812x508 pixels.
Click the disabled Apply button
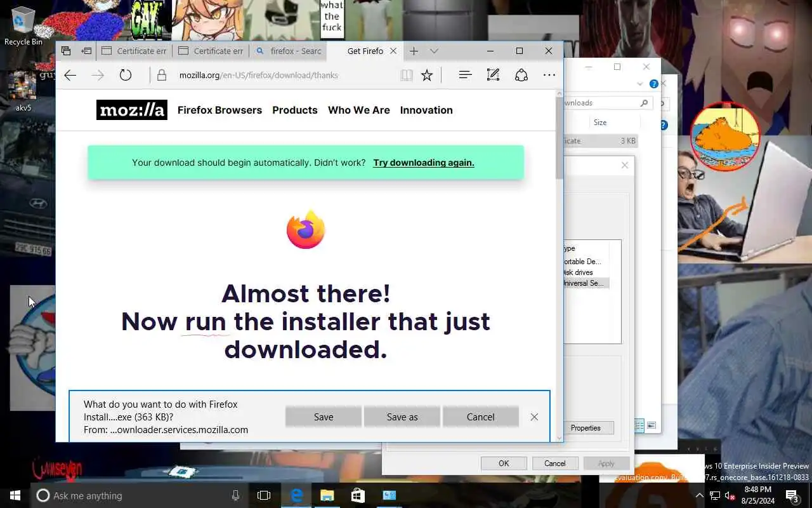point(606,464)
